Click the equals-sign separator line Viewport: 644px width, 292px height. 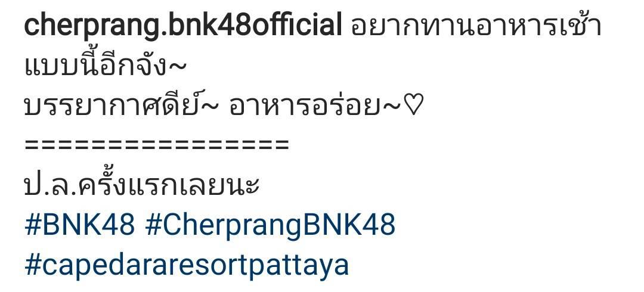(157, 145)
